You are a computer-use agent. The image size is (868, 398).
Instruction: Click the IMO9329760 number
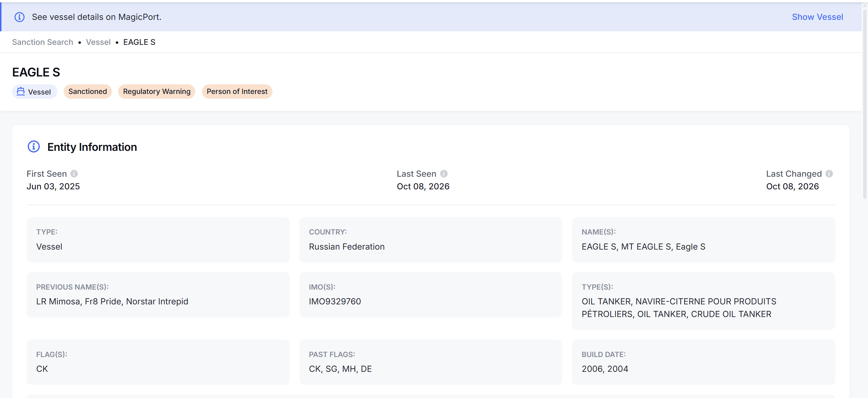(335, 301)
